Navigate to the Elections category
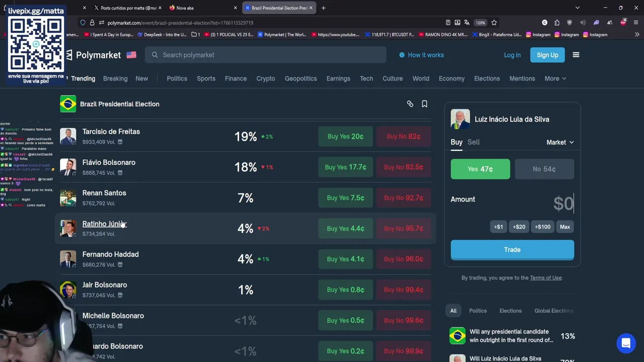The width and height of the screenshot is (644, 362). [487, 78]
